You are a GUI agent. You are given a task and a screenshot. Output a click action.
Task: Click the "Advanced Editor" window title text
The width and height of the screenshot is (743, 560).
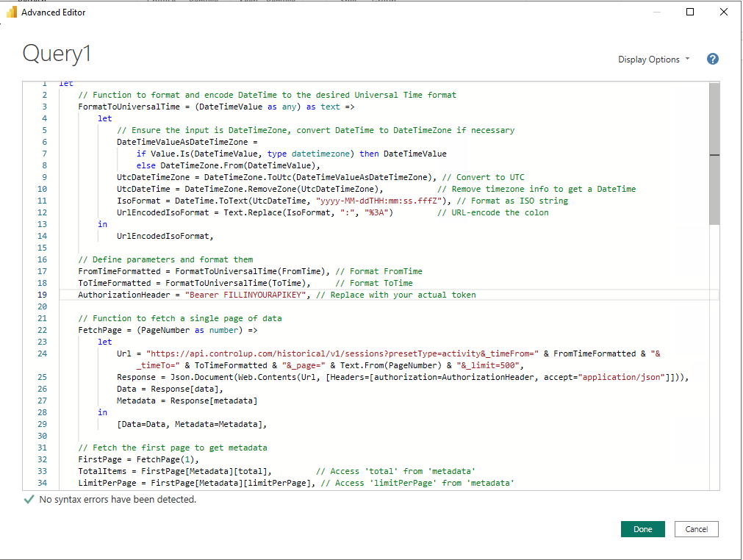(x=53, y=12)
